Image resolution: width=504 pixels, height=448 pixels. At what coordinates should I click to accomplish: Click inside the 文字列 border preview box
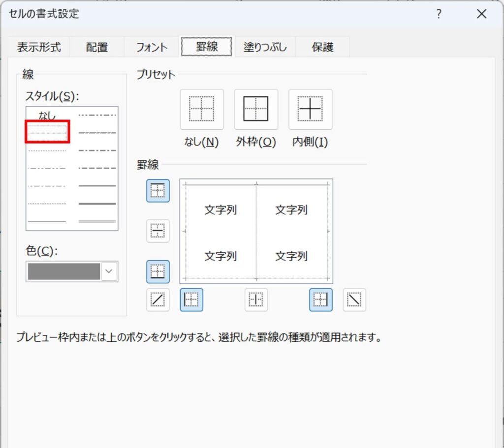click(x=256, y=231)
